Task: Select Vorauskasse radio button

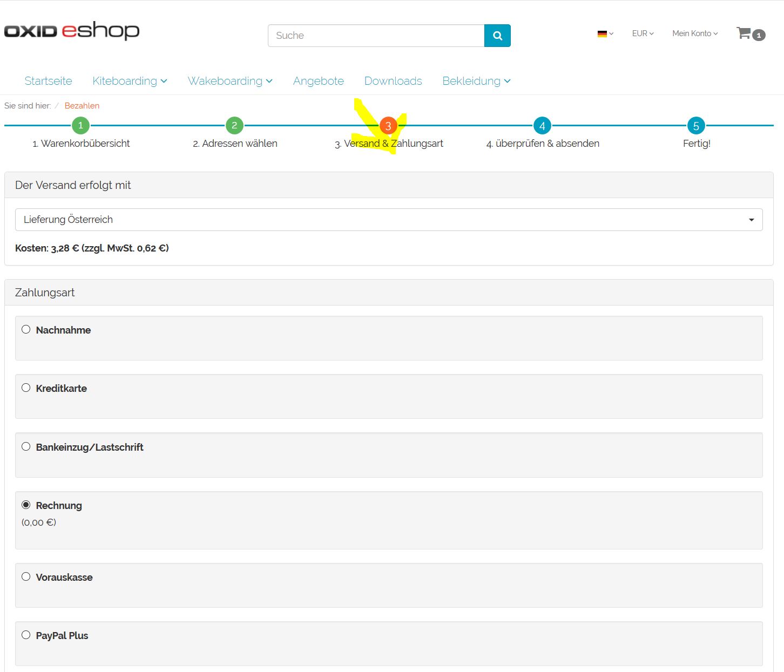Action: [26, 577]
